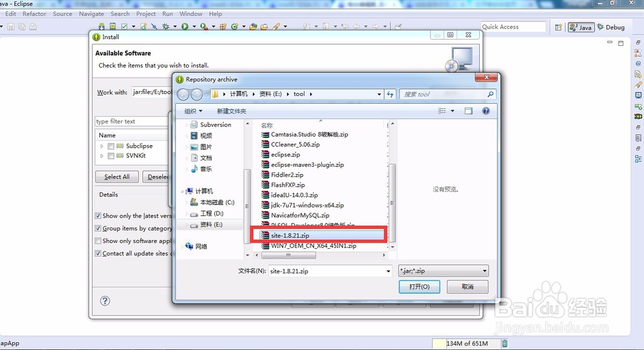Expand the Subclipse tree node

102,146
